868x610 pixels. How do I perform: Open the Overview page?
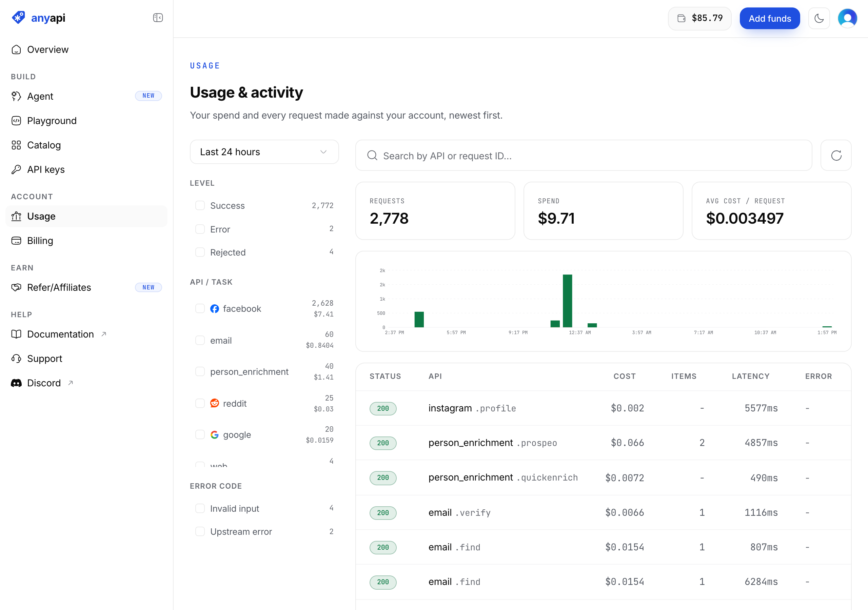point(86,49)
